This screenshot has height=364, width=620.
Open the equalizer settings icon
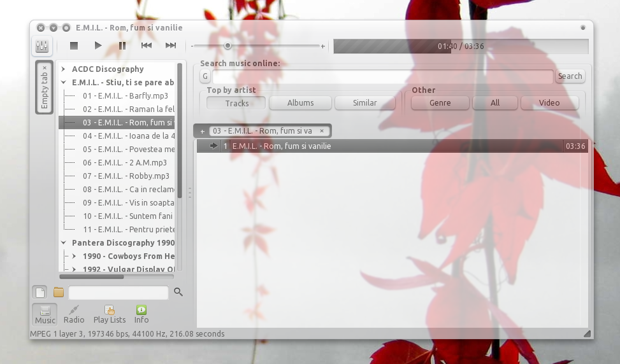coord(42,46)
